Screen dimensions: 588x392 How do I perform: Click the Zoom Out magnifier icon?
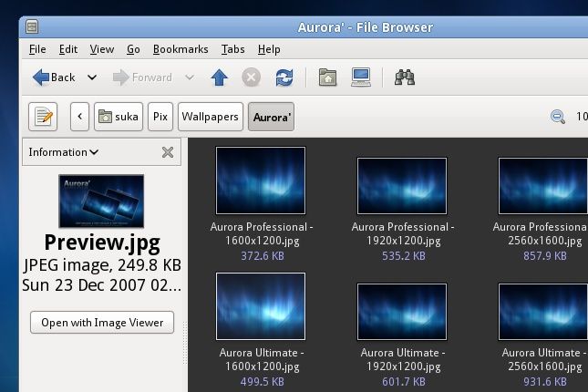pyautogui.click(x=558, y=117)
